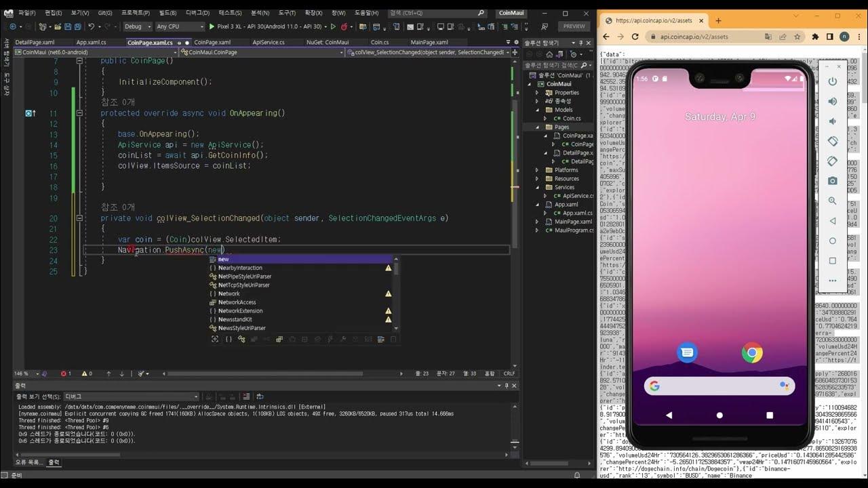Click emulator panel Back triangle icon
The image size is (868, 488).
[x=833, y=221]
